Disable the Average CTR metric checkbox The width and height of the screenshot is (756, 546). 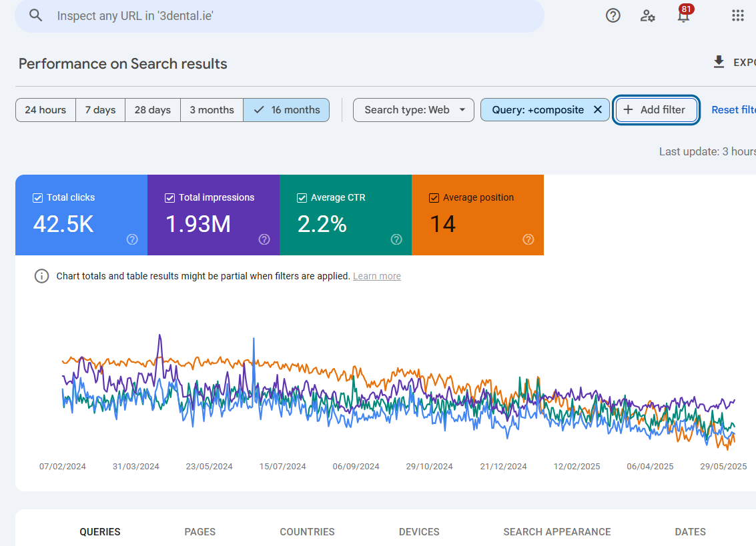pyautogui.click(x=302, y=197)
